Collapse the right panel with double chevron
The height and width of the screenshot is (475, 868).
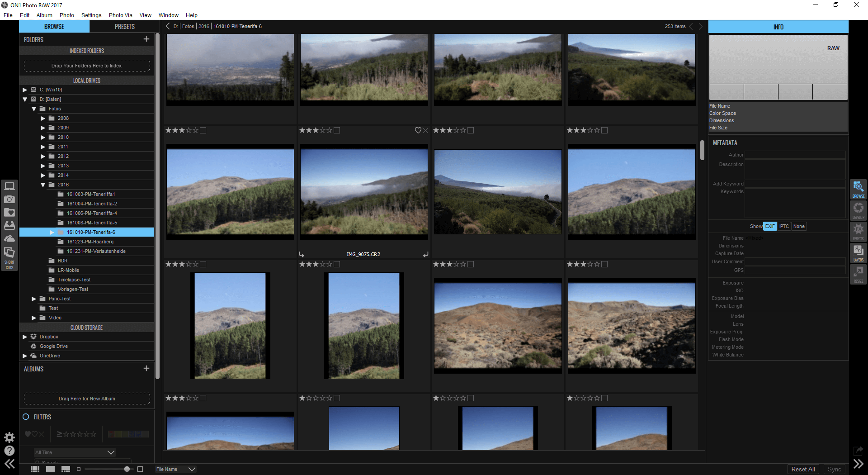858,464
